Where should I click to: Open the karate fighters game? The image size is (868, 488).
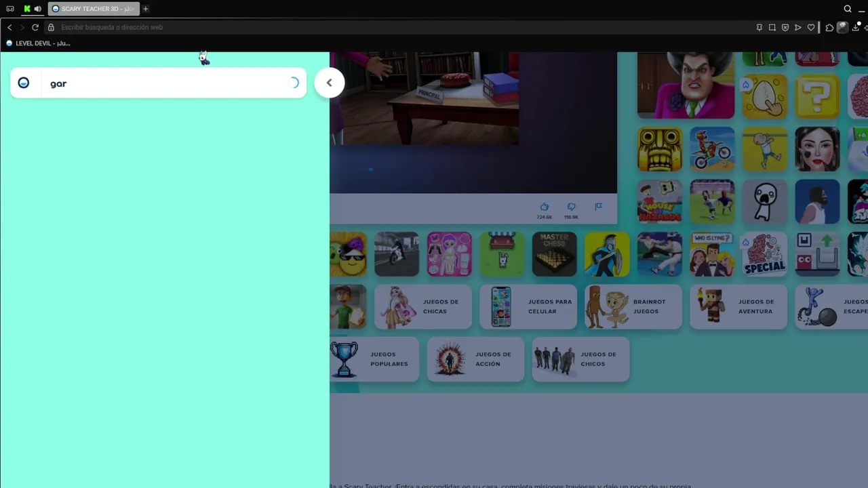pyautogui.click(x=660, y=254)
